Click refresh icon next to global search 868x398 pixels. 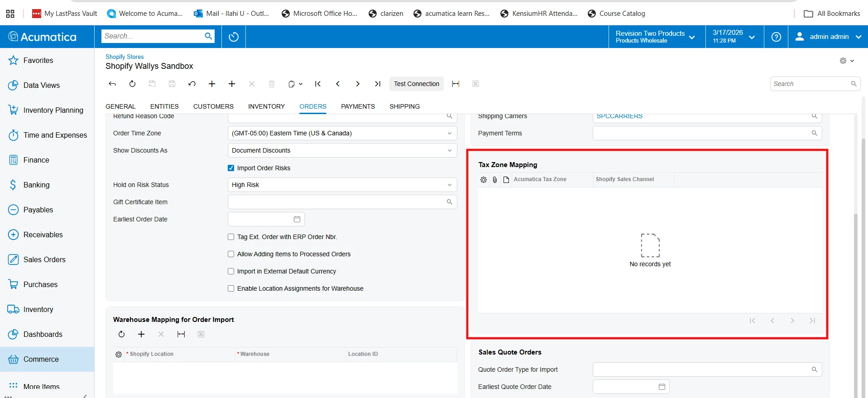[234, 37]
